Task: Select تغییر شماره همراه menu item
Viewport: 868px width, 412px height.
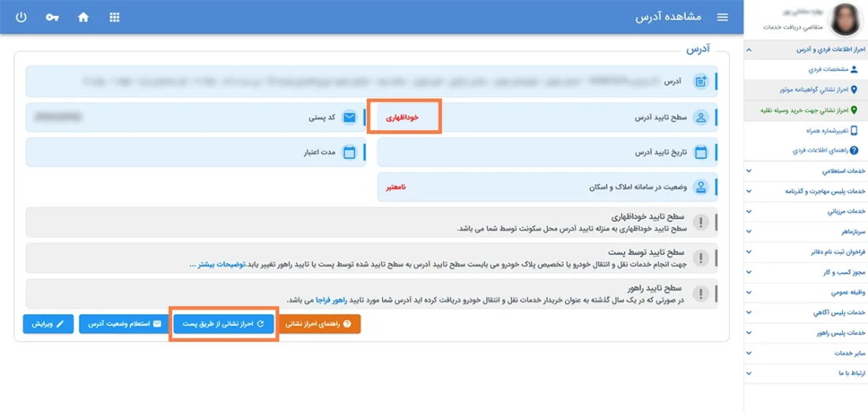Action: [x=804, y=130]
